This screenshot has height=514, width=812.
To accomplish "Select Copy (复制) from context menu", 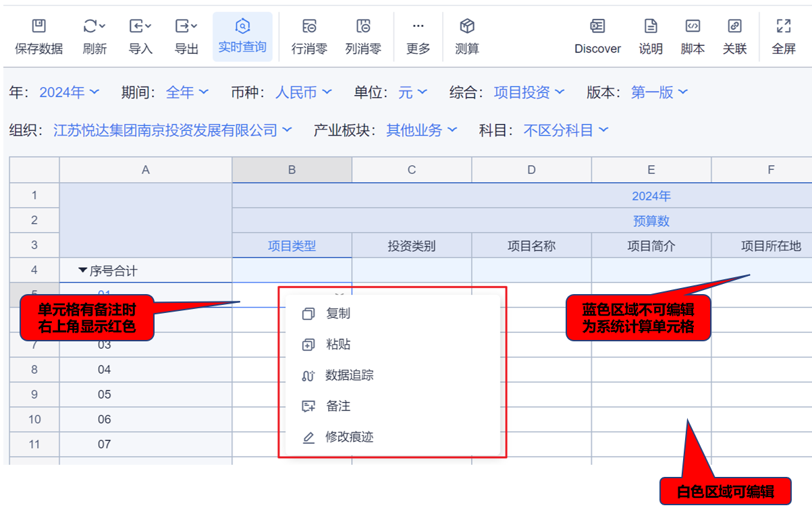I will pos(337,314).
